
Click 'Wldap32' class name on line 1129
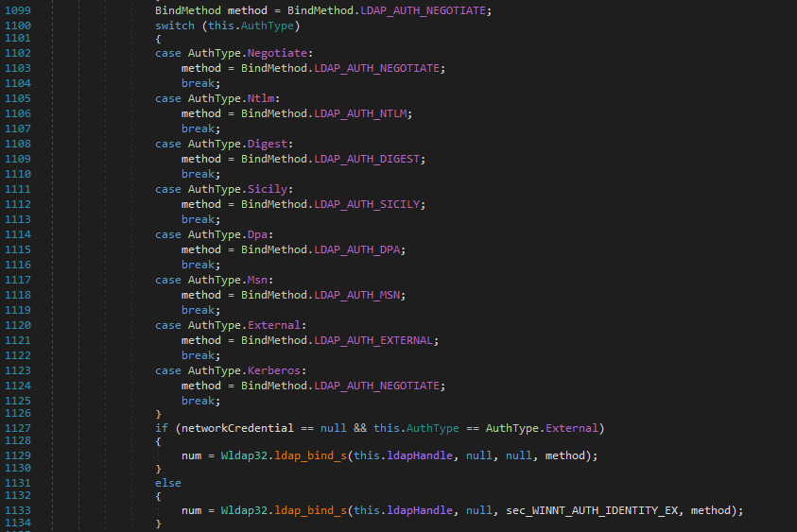click(x=244, y=455)
